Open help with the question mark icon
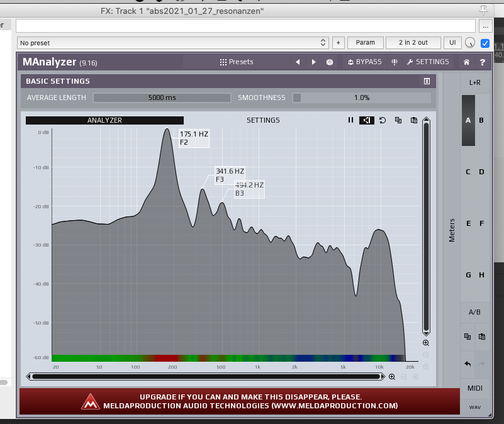The image size is (504, 424). pos(483,62)
